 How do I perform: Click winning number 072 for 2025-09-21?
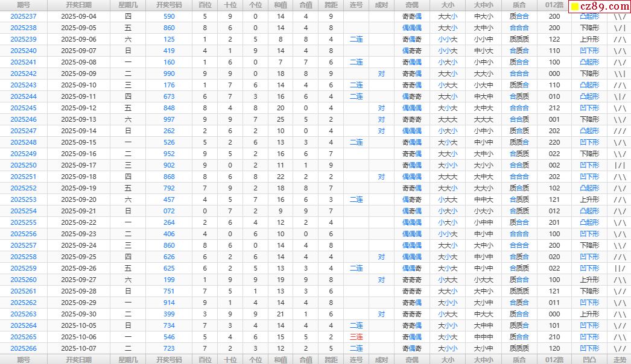point(169,211)
